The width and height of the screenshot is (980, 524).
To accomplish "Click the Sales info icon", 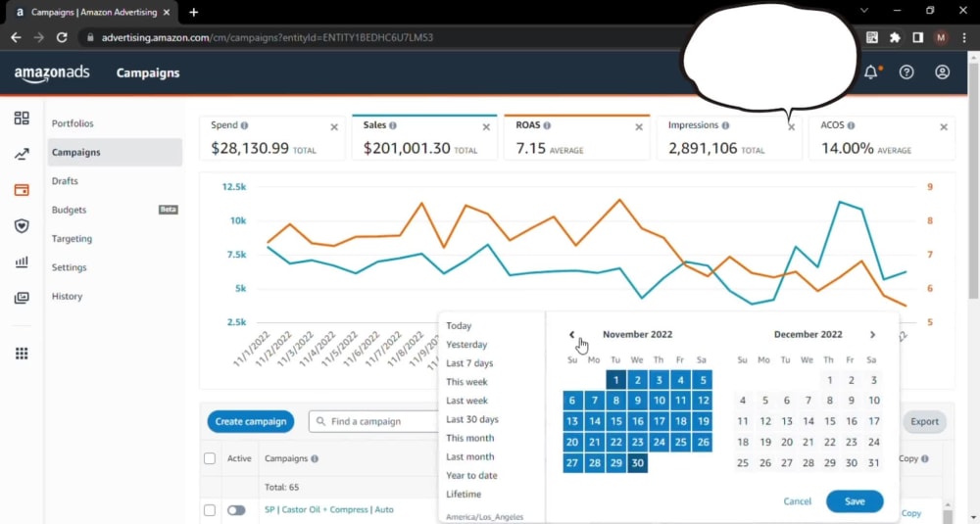I will 393,125.
